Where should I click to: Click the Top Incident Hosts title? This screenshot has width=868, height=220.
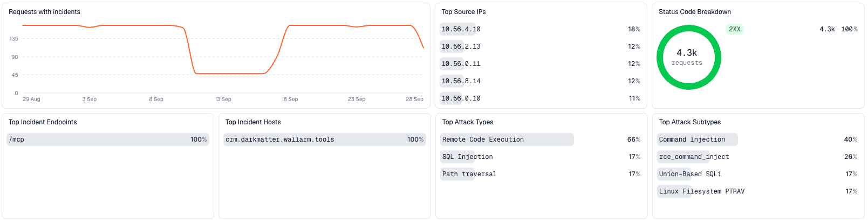pyautogui.click(x=253, y=122)
